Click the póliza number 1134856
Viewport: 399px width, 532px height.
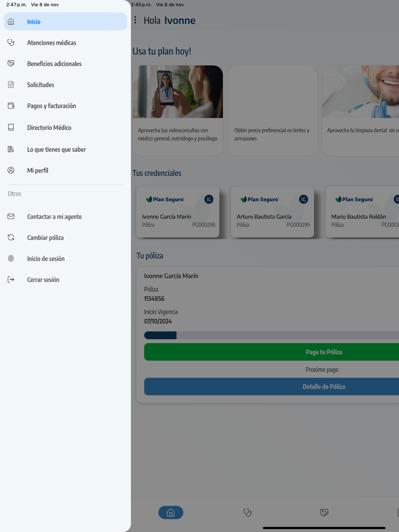click(154, 299)
